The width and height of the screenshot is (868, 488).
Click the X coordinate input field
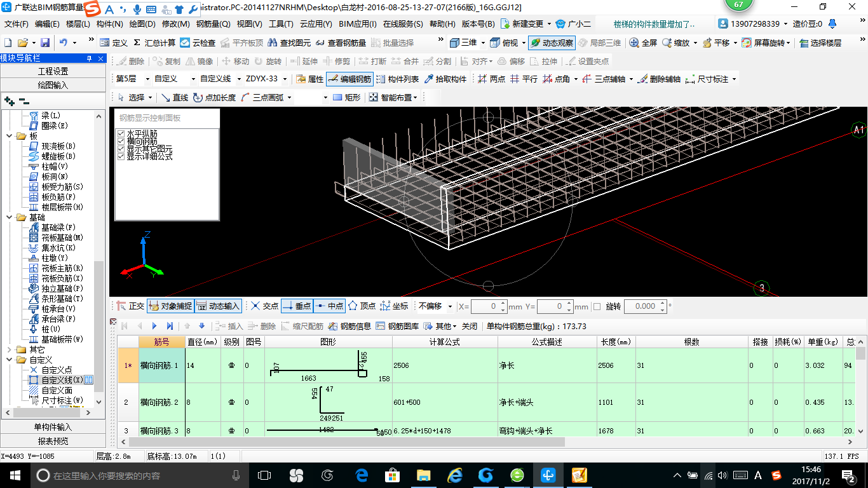pos(485,306)
